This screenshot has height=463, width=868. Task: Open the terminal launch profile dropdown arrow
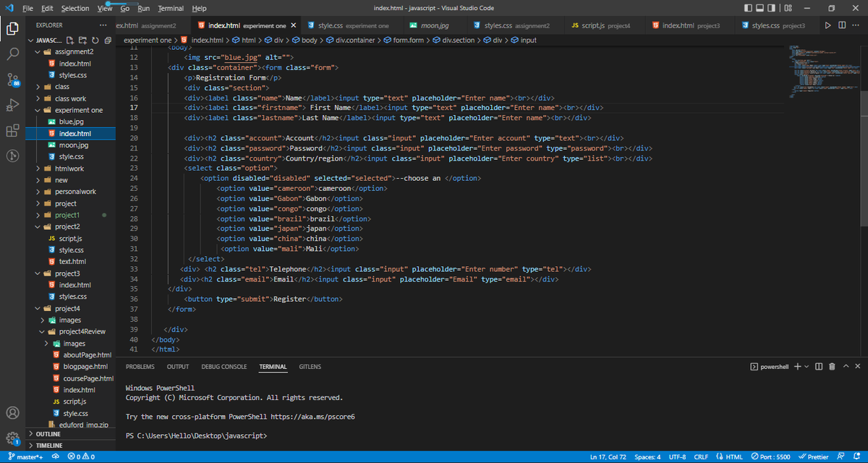807,367
